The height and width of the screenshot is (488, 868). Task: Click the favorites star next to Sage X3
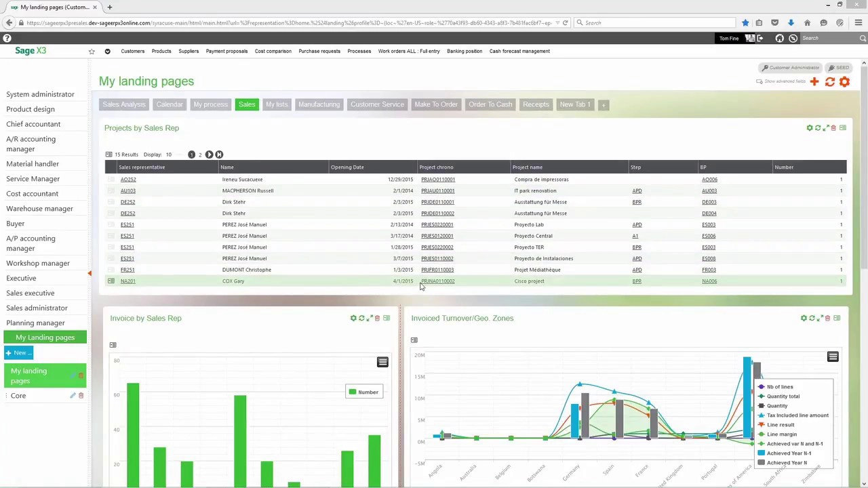click(x=92, y=52)
